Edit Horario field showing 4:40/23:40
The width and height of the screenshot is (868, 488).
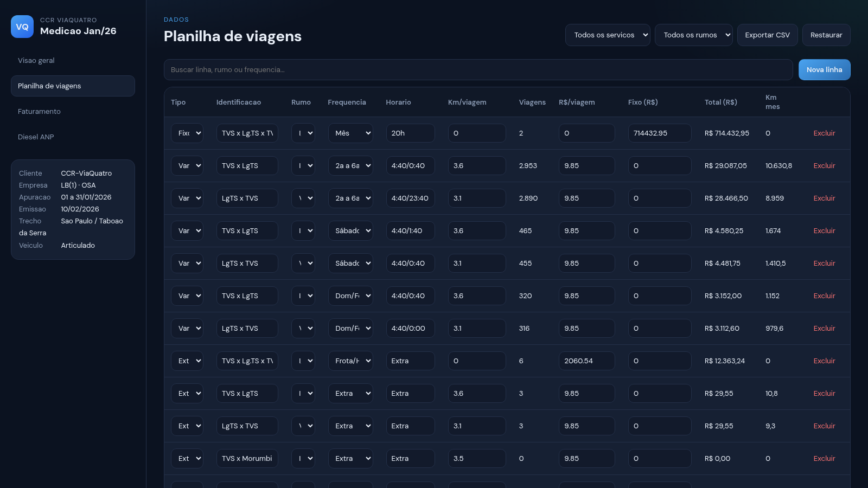[x=410, y=198]
